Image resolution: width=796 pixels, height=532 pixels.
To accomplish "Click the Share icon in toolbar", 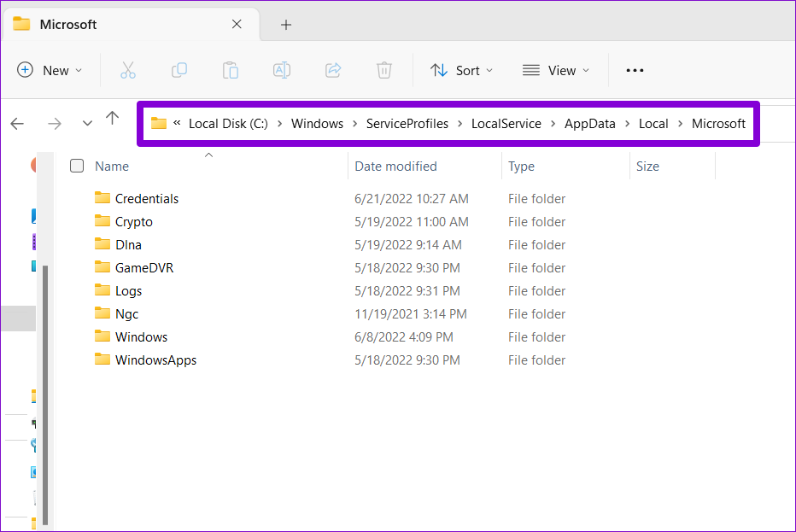I will [x=333, y=70].
